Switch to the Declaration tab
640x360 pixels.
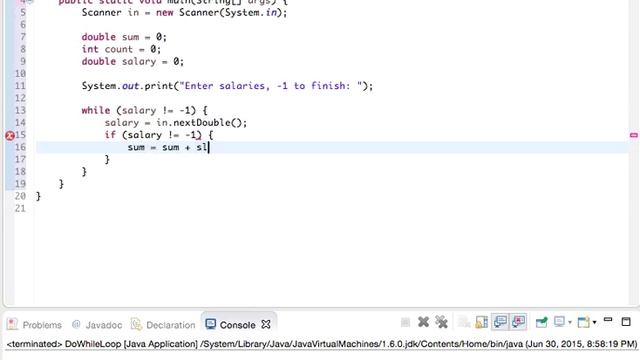(171, 325)
